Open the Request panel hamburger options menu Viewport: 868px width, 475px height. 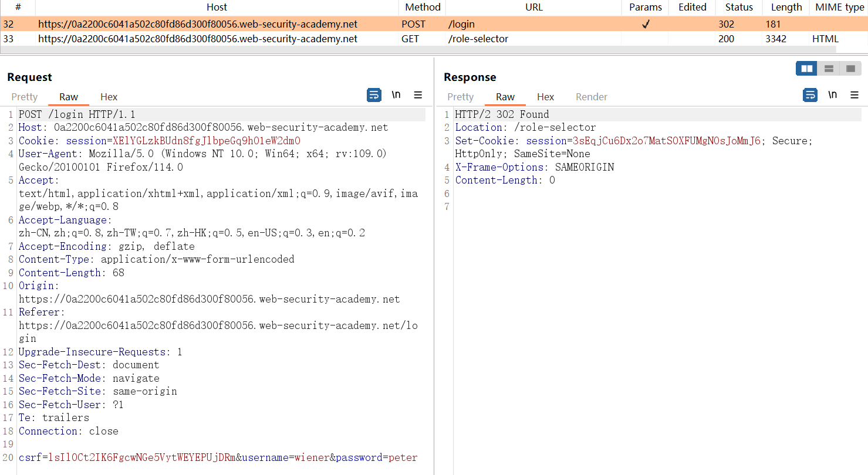418,95
